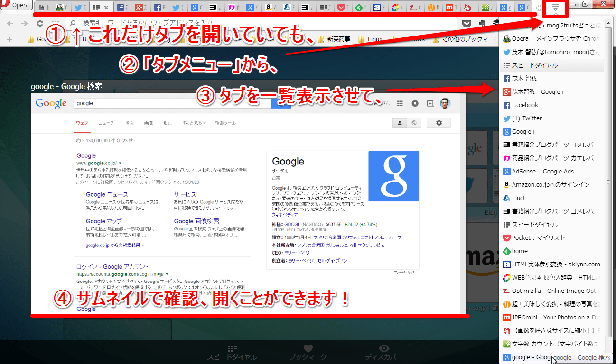Open スピードダイヤル at the bottom bar

click(x=232, y=353)
